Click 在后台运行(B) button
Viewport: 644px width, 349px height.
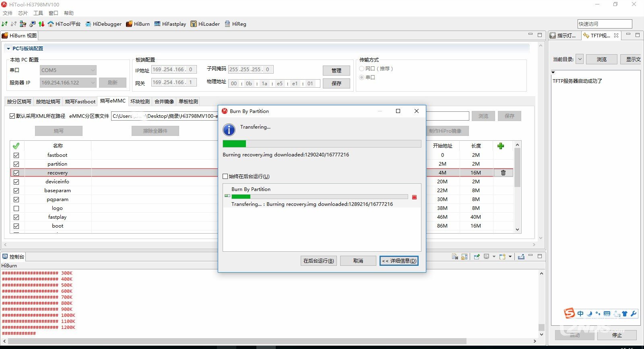click(318, 261)
